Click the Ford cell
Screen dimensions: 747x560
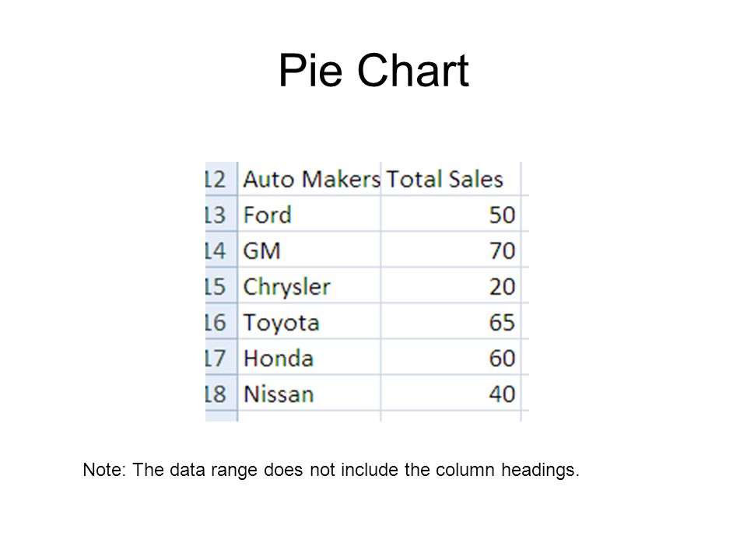(309, 215)
